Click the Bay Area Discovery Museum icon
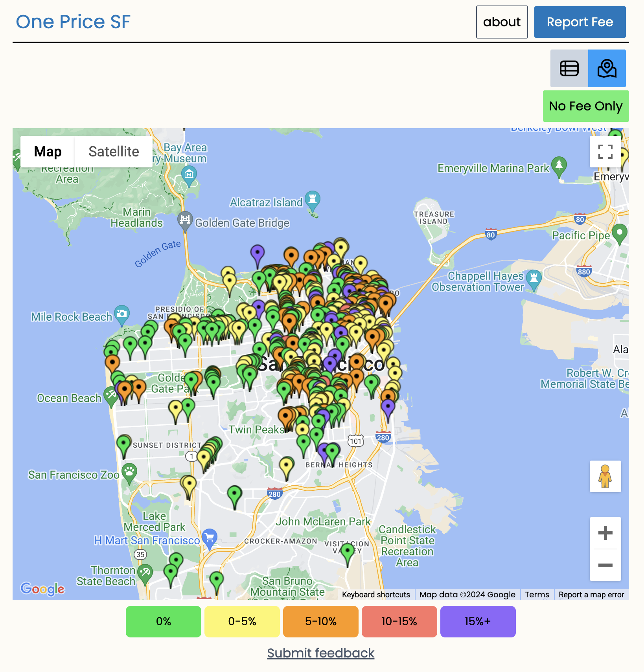 [189, 174]
